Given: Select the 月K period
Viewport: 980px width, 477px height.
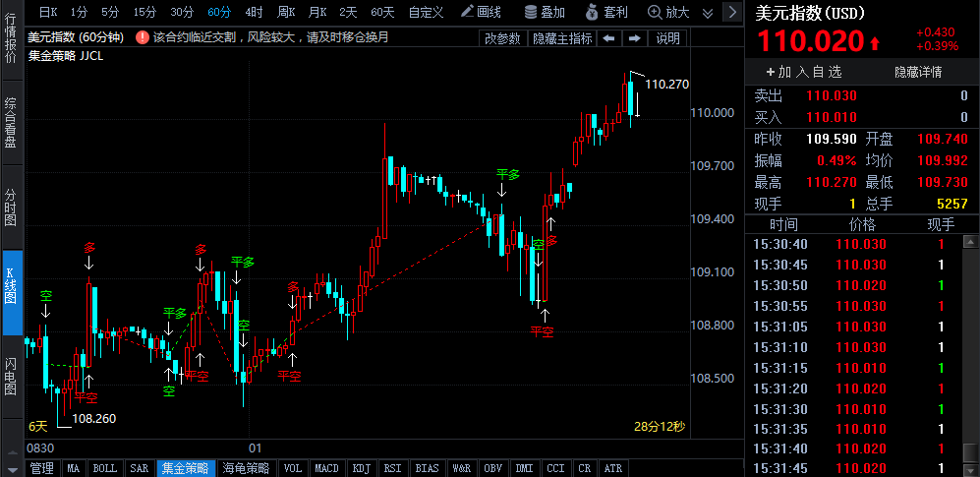Looking at the screenshot, I should (317, 11).
